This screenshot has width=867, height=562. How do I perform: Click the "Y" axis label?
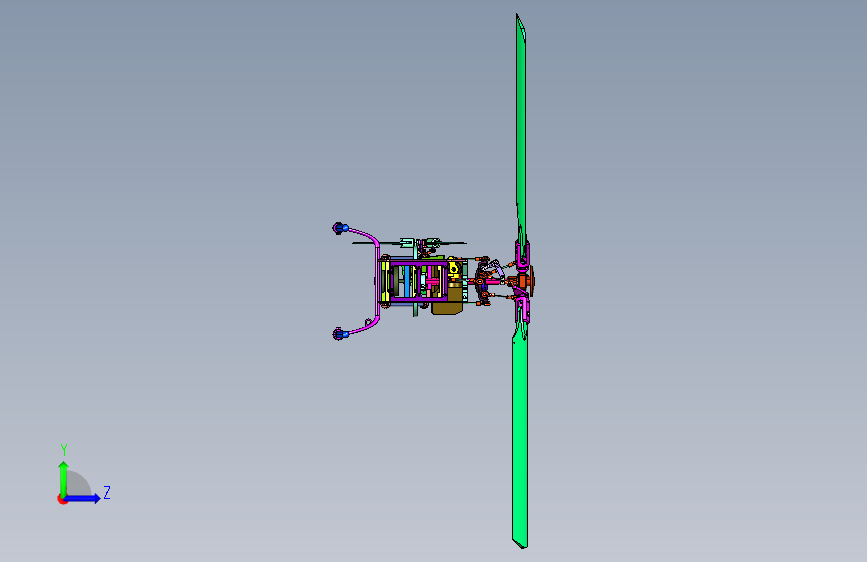pyautogui.click(x=64, y=450)
